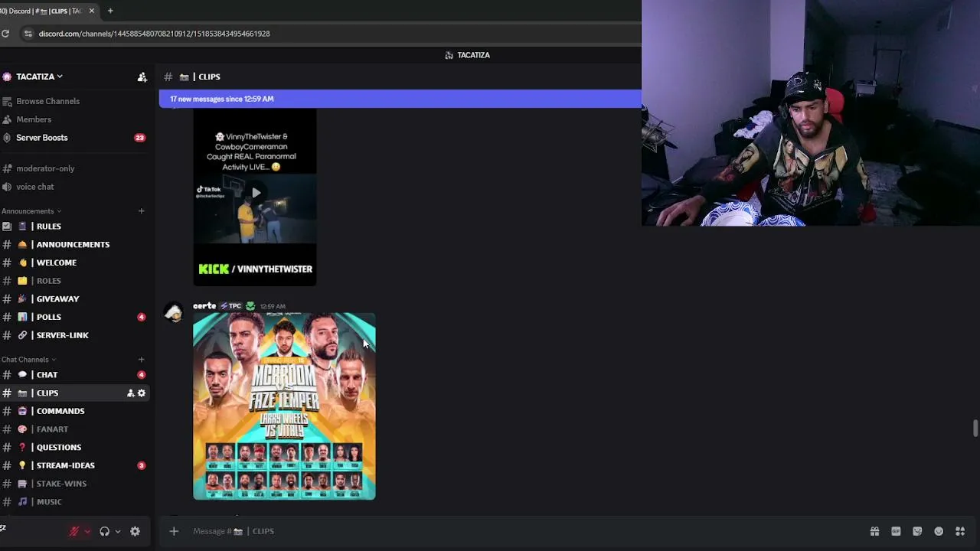The width and height of the screenshot is (980, 551).
Task: Open the CLIPS channel settings gear
Action: 142,393
